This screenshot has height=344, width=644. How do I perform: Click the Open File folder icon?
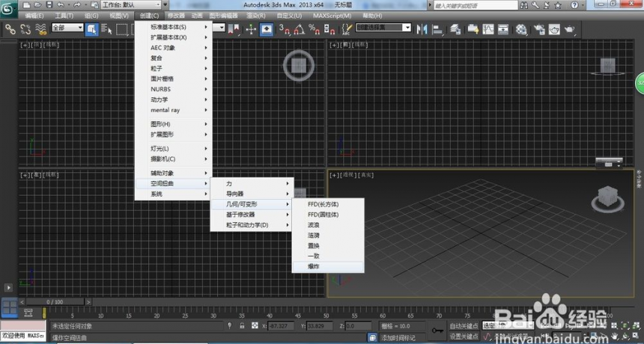[x=37, y=5]
